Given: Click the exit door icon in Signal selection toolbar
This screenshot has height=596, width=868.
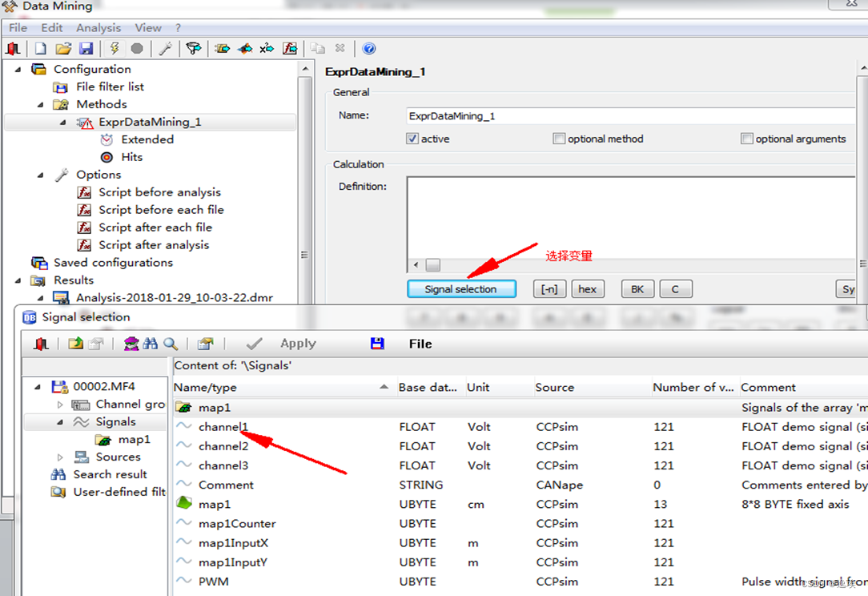Looking at the screenshot, I should point(41,344).
